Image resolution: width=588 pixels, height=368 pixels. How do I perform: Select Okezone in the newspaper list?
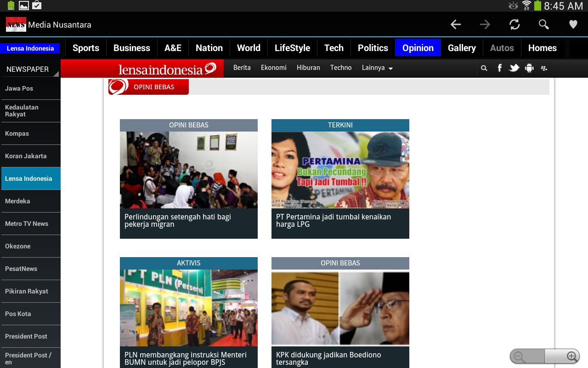(x=30, y=246)
